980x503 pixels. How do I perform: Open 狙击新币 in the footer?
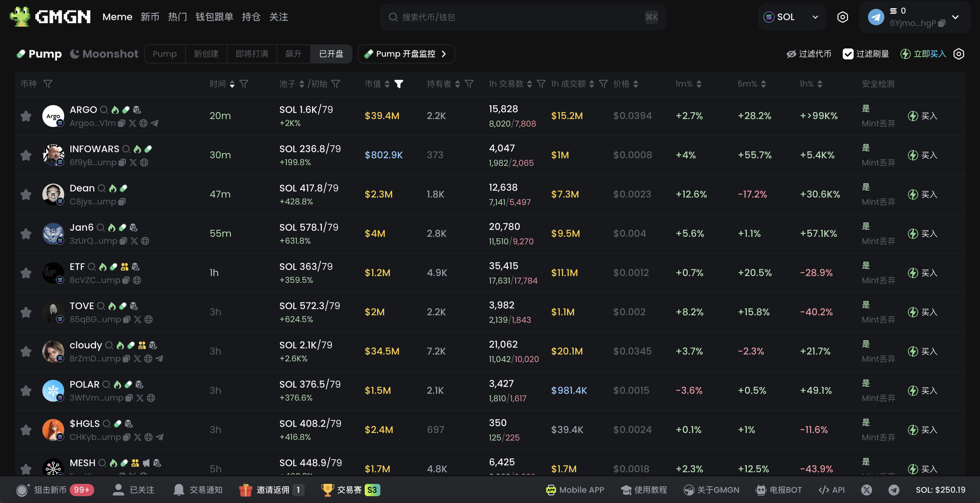point(55,490)
